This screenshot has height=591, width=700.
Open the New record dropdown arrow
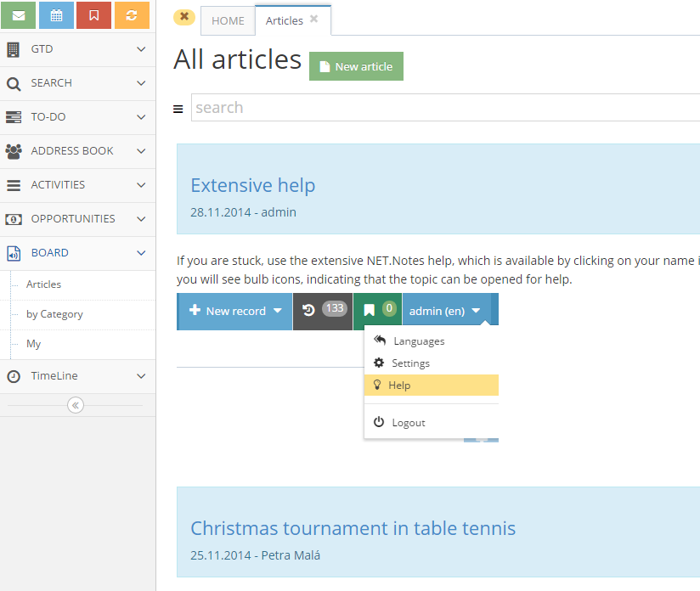[x=278, y=311]
